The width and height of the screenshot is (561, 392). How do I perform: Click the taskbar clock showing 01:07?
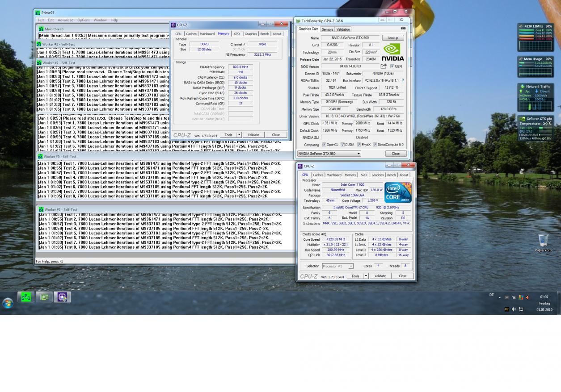coord(544,297)
